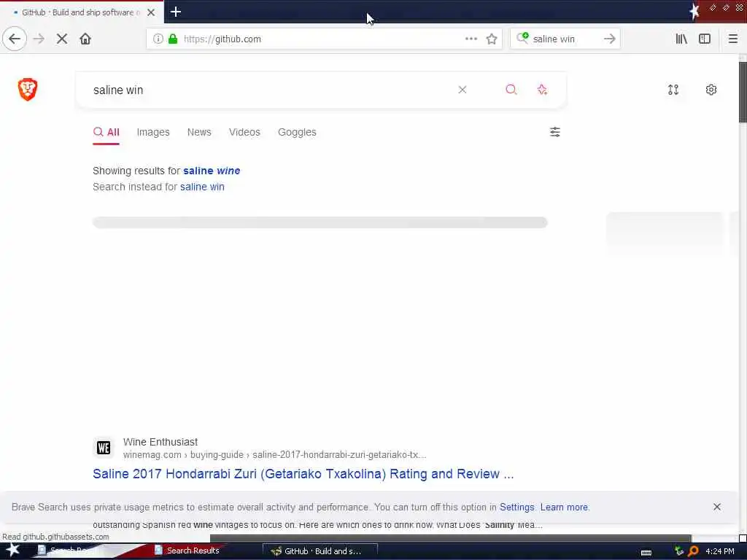Open the Saline 2017 Hondarrabi Zuri result
The width and height of the screenshot is (747, 560).
pos(303,474)
